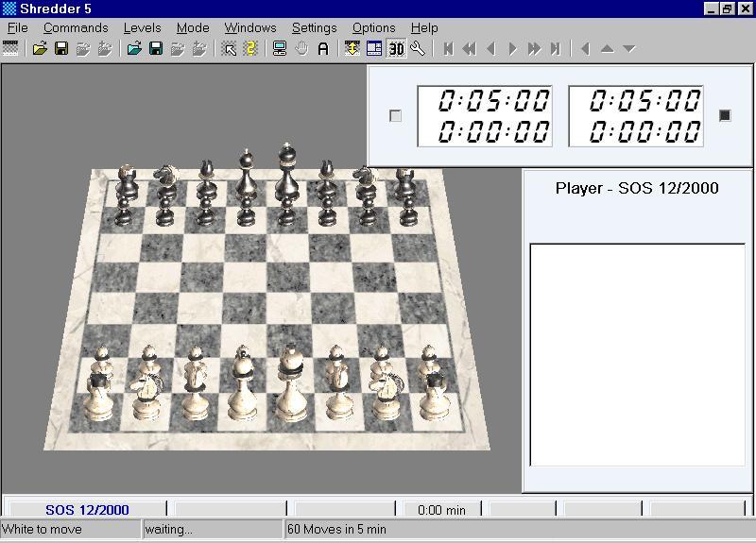Click the wrench settings toolbar icon
The image size is (756, 543).
(x=418, y=49)
